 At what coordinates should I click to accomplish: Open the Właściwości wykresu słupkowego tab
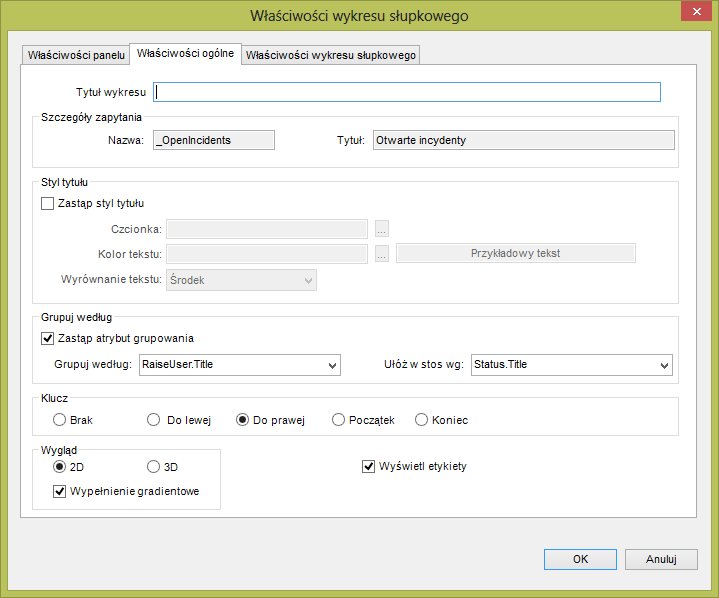tap(331, 55)
